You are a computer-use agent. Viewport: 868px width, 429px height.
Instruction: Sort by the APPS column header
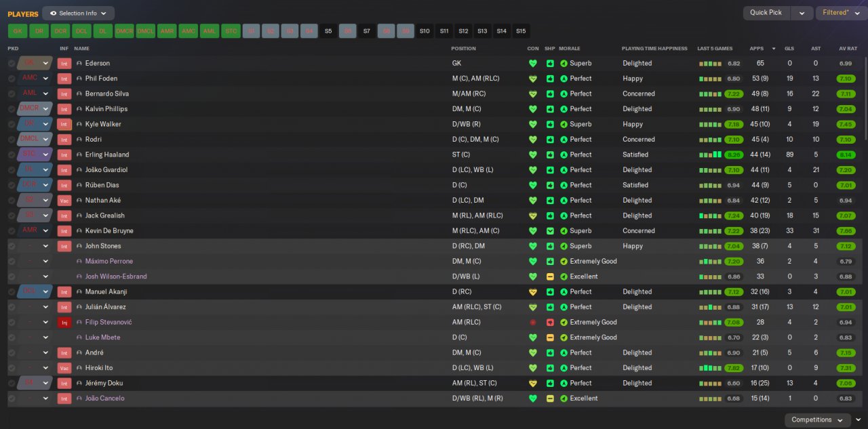[x=756, y=49]
